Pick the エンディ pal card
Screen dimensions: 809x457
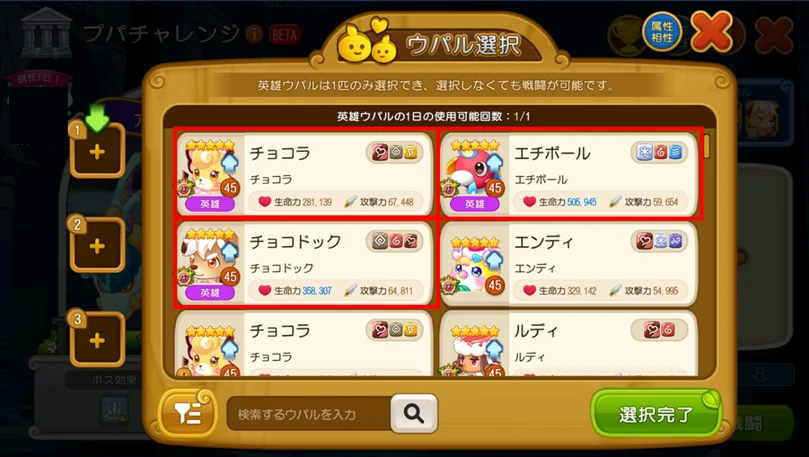click(x=569, y=263)
